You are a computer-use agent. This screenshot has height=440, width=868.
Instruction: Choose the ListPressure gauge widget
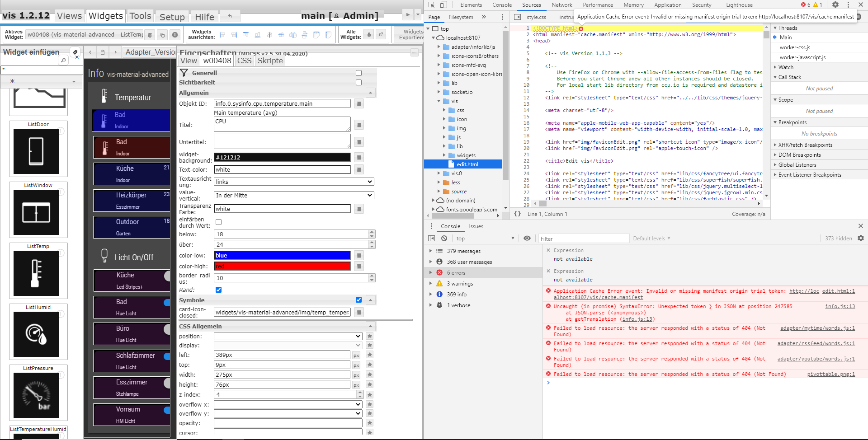pos(38,393)
